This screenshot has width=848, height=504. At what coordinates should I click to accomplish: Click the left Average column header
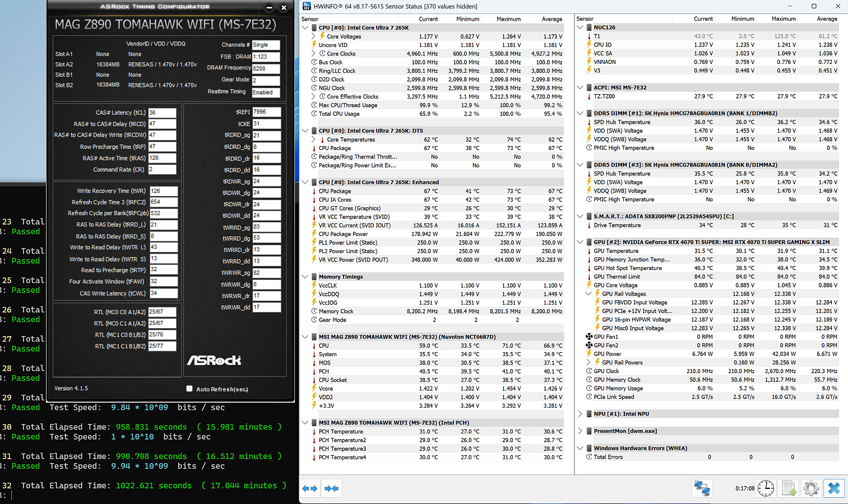click(x=552, y=19)
